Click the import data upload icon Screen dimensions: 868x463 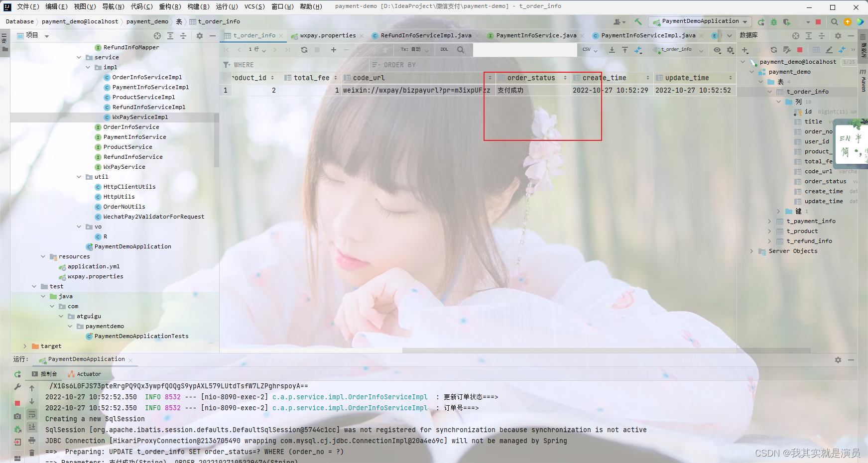point(625,50)
